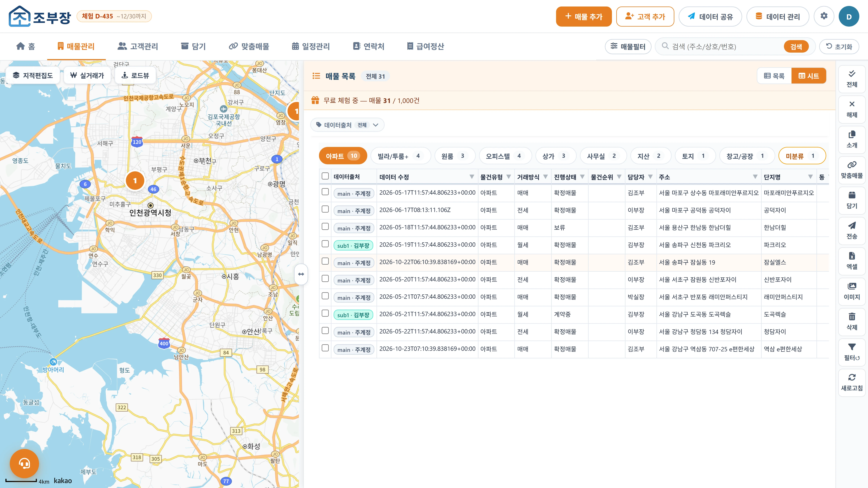Screen dimensions: 868x488
Task: Click the 고객 추가 button
Action: 645,16
